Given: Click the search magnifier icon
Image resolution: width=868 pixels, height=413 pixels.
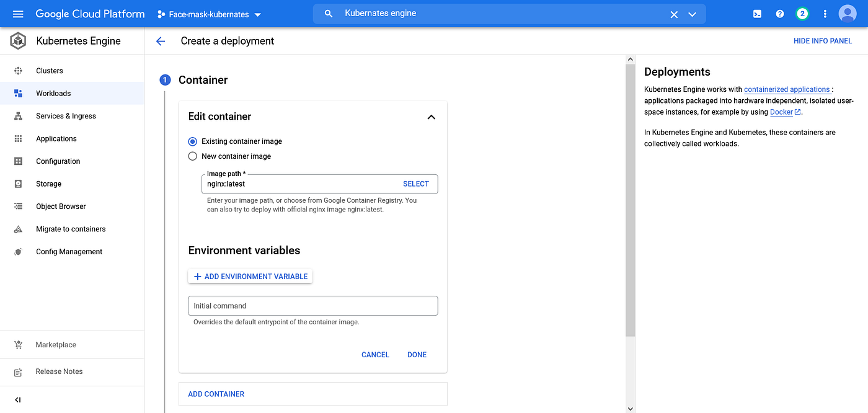Looking at the screenshot, I should 329,14.
